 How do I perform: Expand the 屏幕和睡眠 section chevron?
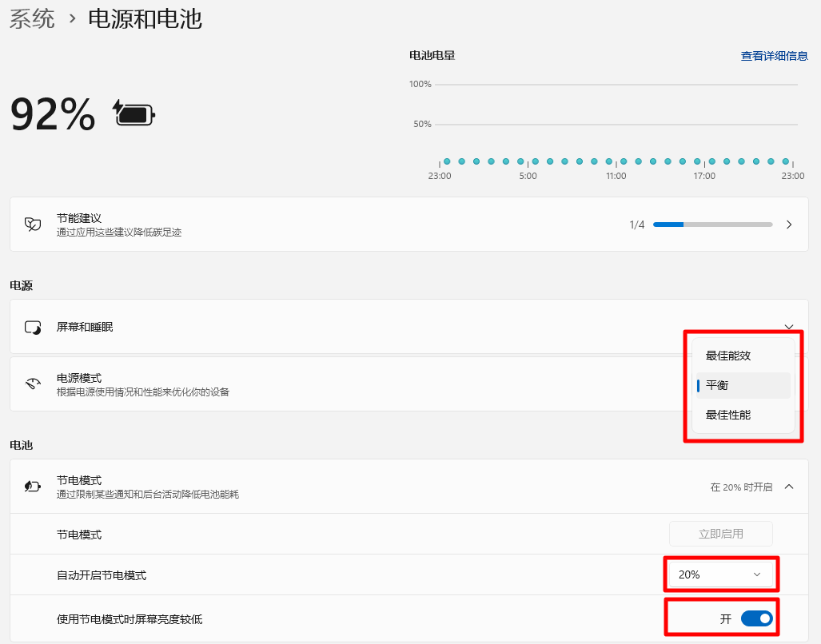788,327
